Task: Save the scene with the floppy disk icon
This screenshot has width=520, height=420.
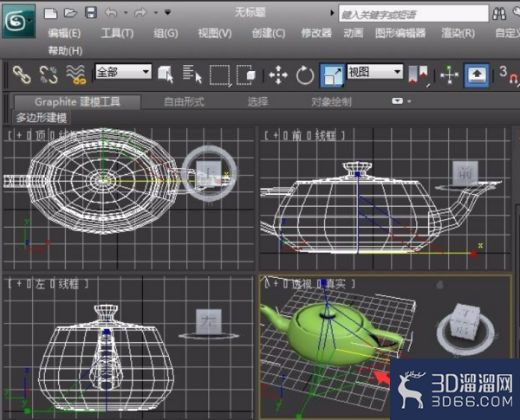Action: (91, 13)
